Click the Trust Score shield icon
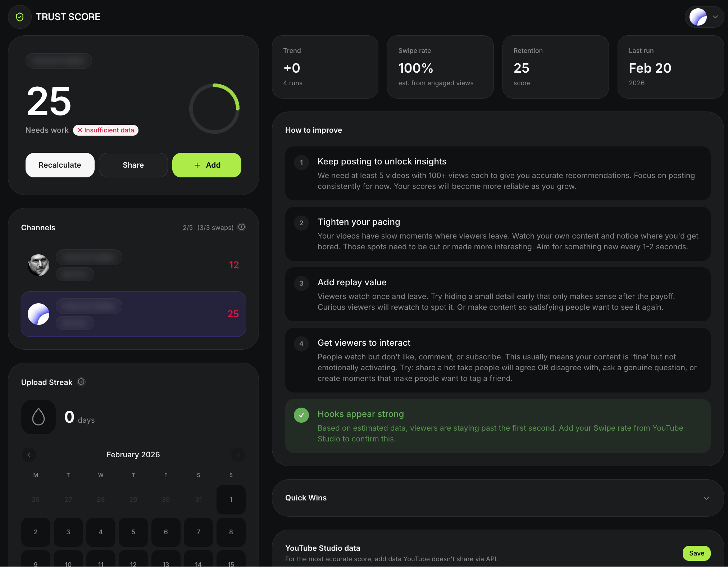 point(20,17)
